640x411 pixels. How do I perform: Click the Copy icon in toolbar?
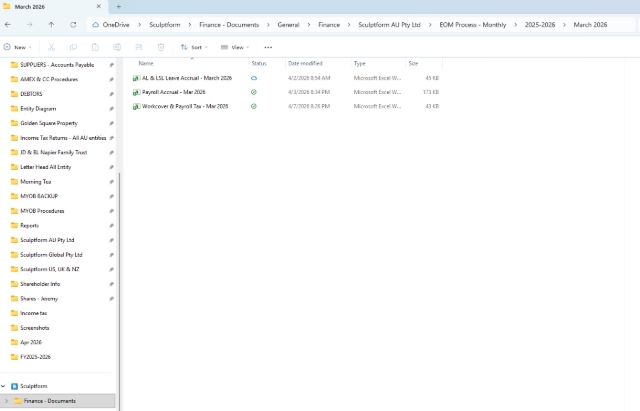pos(73,47)
